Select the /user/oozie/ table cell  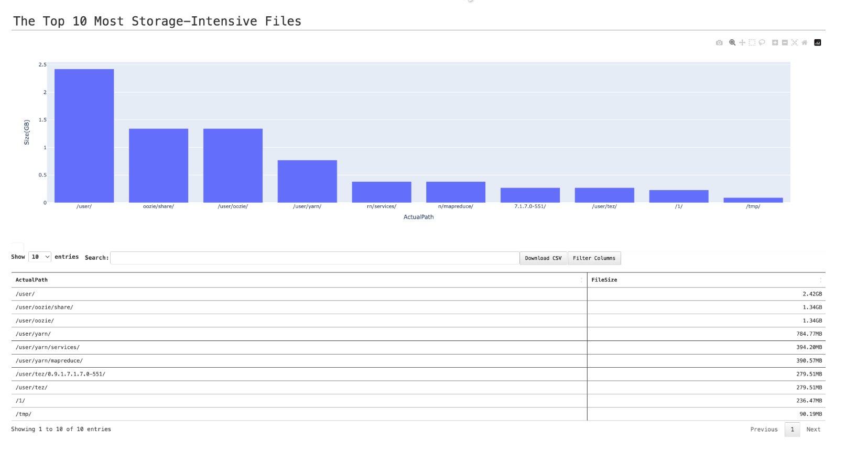[299, 321]
